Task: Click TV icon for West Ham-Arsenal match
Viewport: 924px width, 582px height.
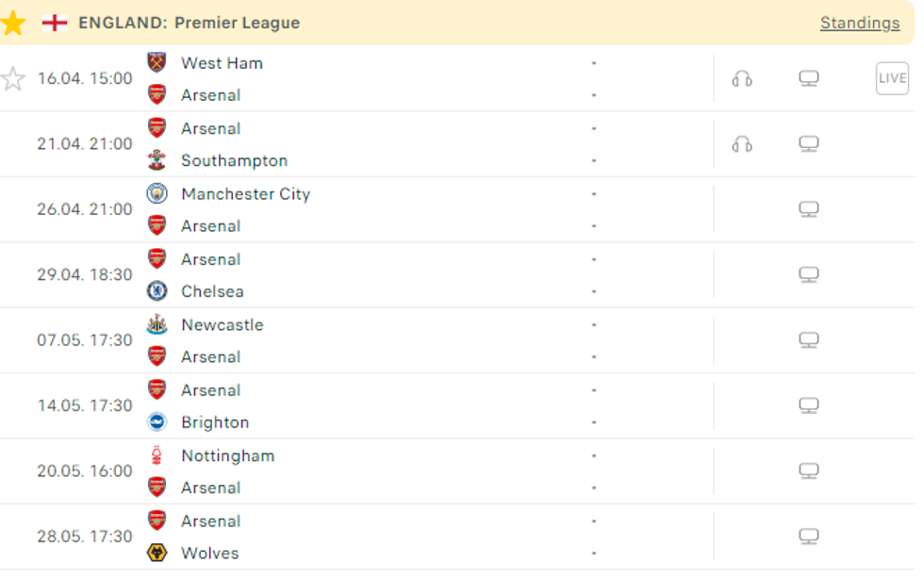Action: point(808,78)
